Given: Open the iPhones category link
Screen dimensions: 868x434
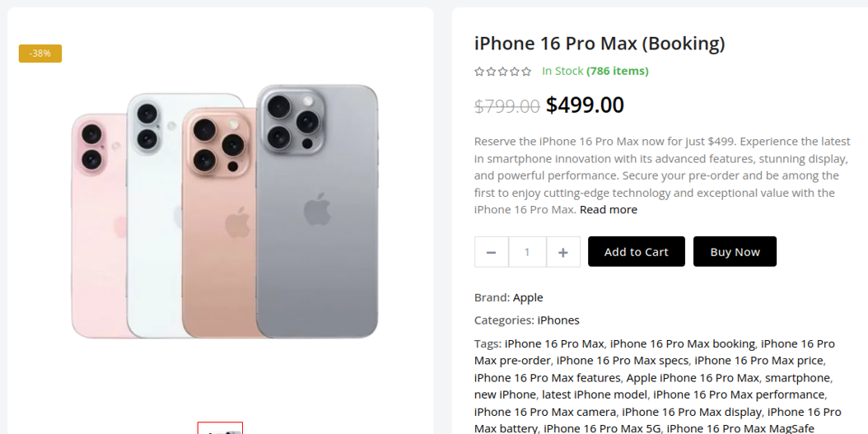Looking at the screenshot, I should point(558,320).
